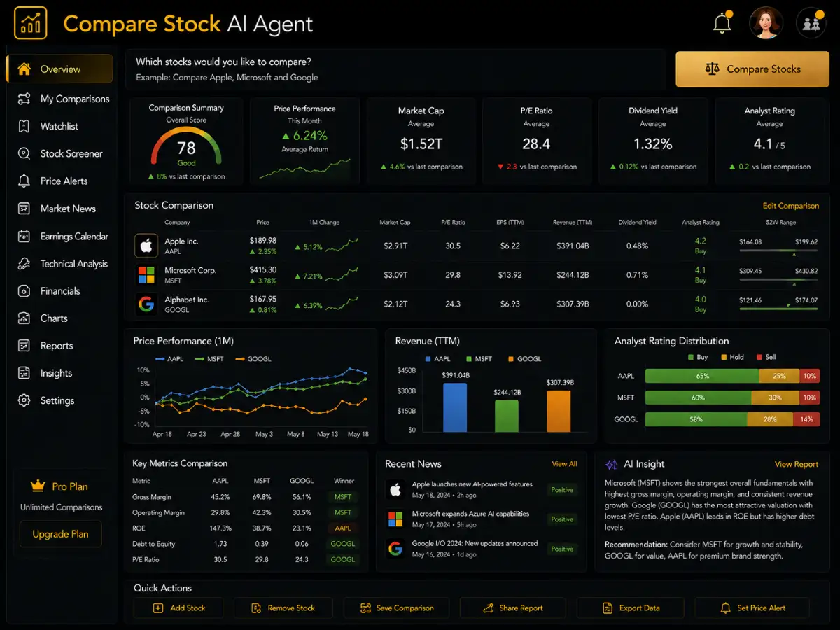Toggle AAPL legend in Price Performance chart
Screen dimensions: 840x630
pyautogui.click(x=168, y=359)
